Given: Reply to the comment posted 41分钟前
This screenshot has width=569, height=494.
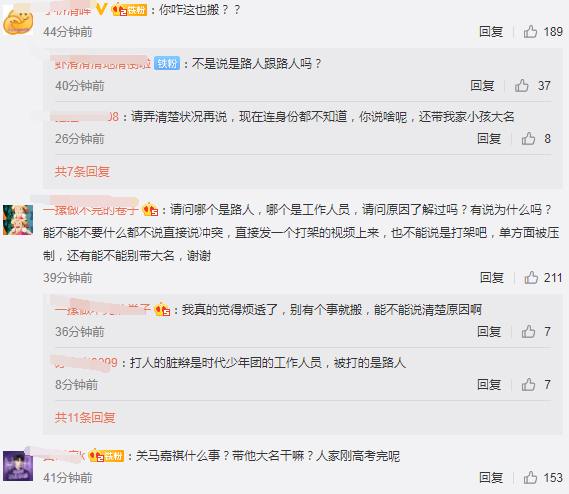Looking at the screenshot, I should tap(491, 478).
